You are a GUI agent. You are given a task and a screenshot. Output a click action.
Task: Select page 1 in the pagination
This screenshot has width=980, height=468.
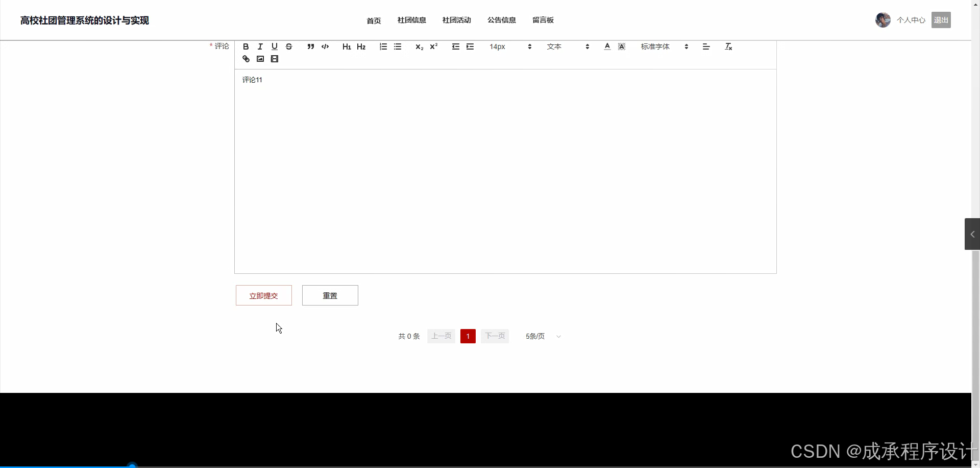coord(468,336)
